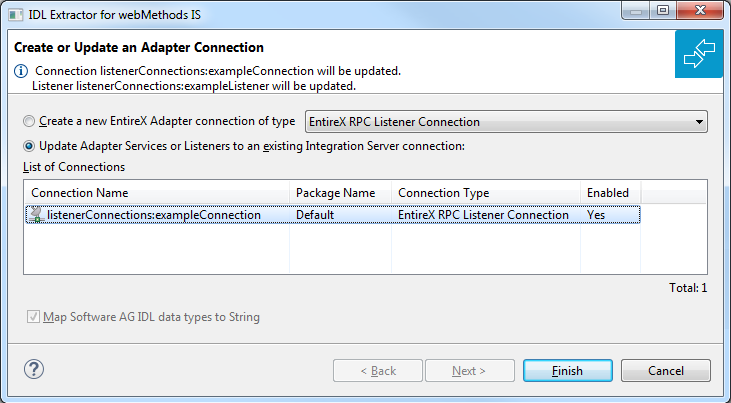This screenshot has height=403, width=731.
Task: Select Create a new EntireX Adapter connection radio
Action: click(29, 121)
